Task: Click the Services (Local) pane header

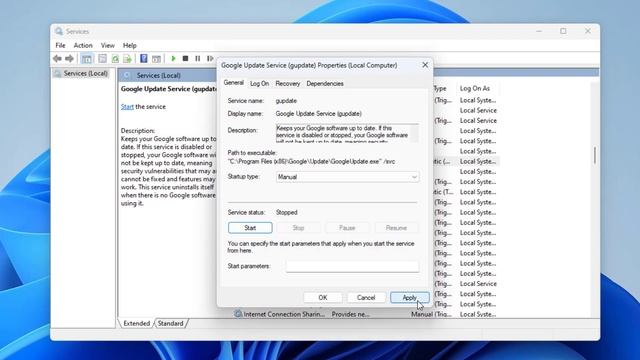Action: (x=158, y=76)
